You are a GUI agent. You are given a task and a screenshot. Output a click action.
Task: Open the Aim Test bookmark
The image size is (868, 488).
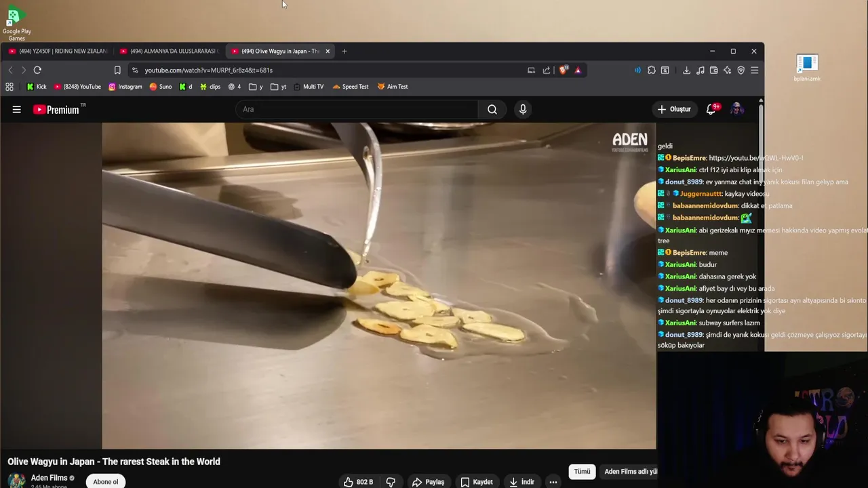point(393,87)
